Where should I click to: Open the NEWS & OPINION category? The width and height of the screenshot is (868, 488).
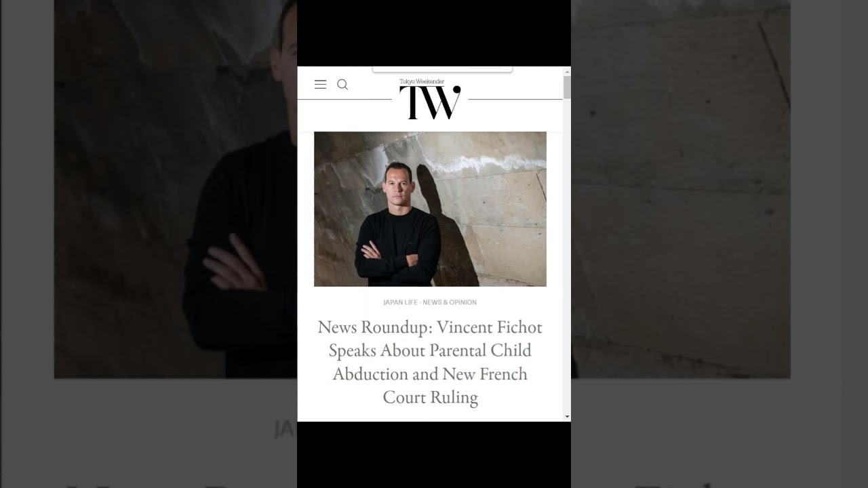tap(450, 302)
